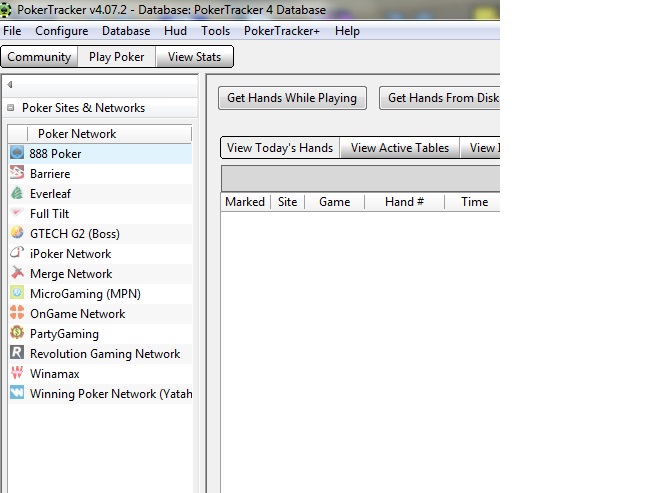
Task: Select OnGame Network row
Action: tap(101, 314)
